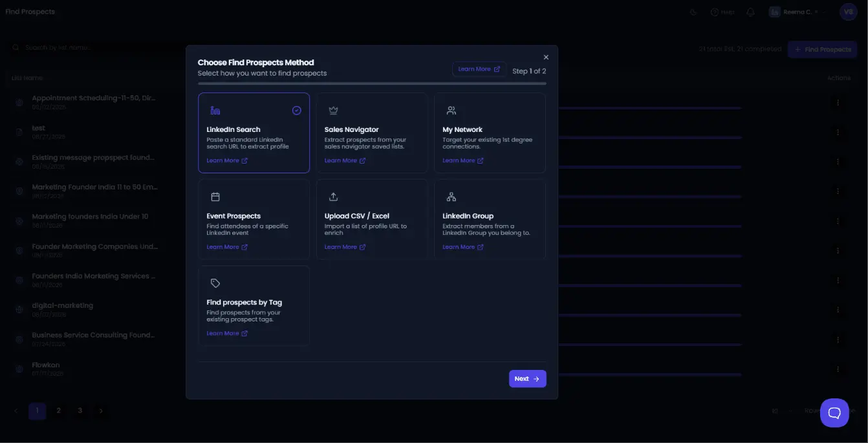Open actions menu for Founder Marketing Companies row

838,251
